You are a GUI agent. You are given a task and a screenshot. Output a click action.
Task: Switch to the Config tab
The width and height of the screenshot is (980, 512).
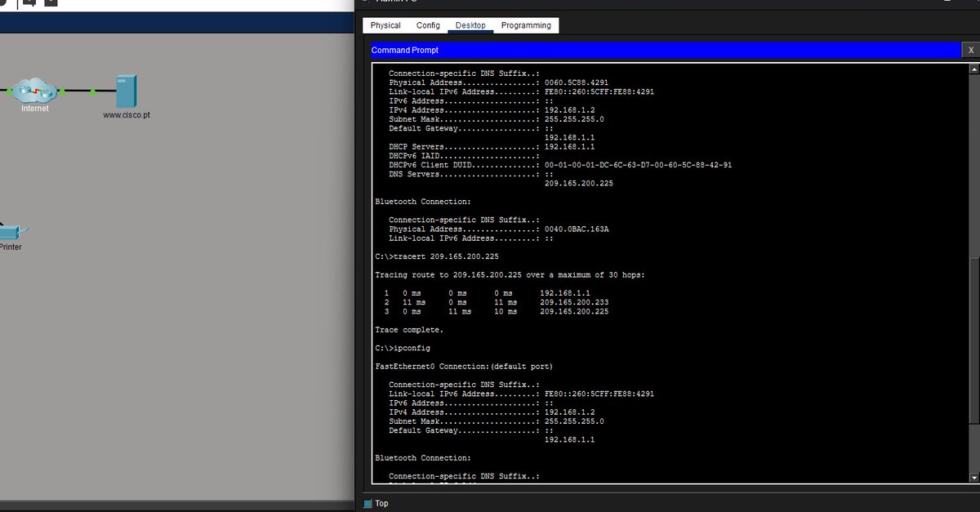(x=428, y=25)
